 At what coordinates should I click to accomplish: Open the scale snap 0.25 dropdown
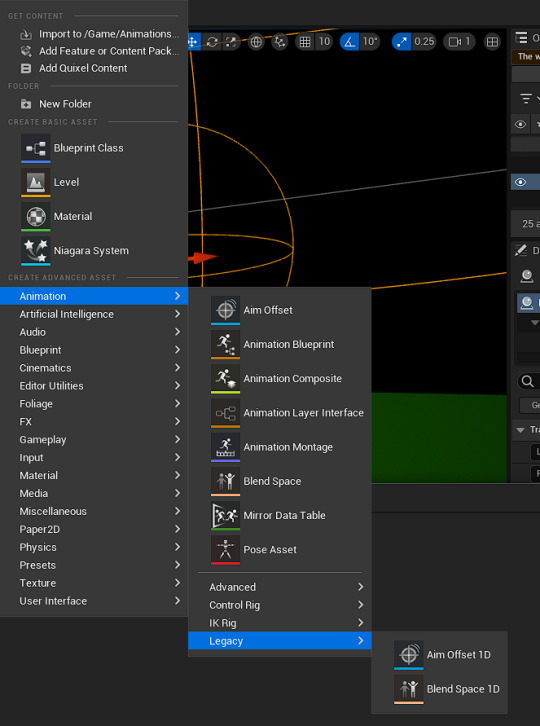pos(424,42)
